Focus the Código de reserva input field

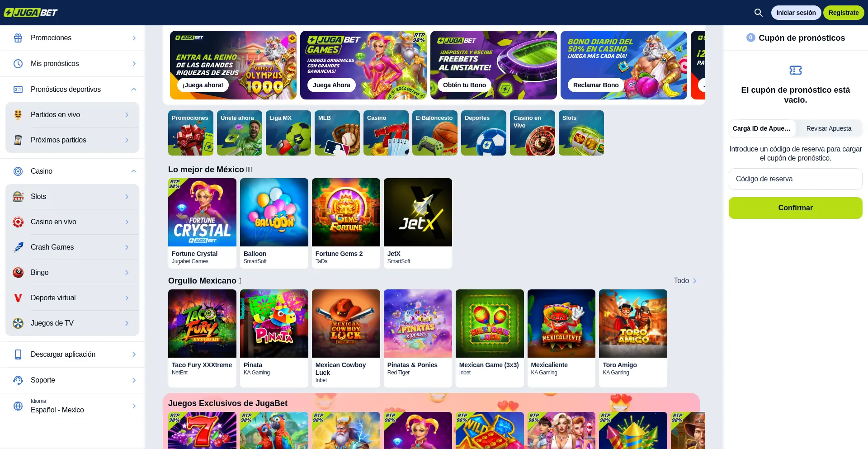tap(796, 179)
